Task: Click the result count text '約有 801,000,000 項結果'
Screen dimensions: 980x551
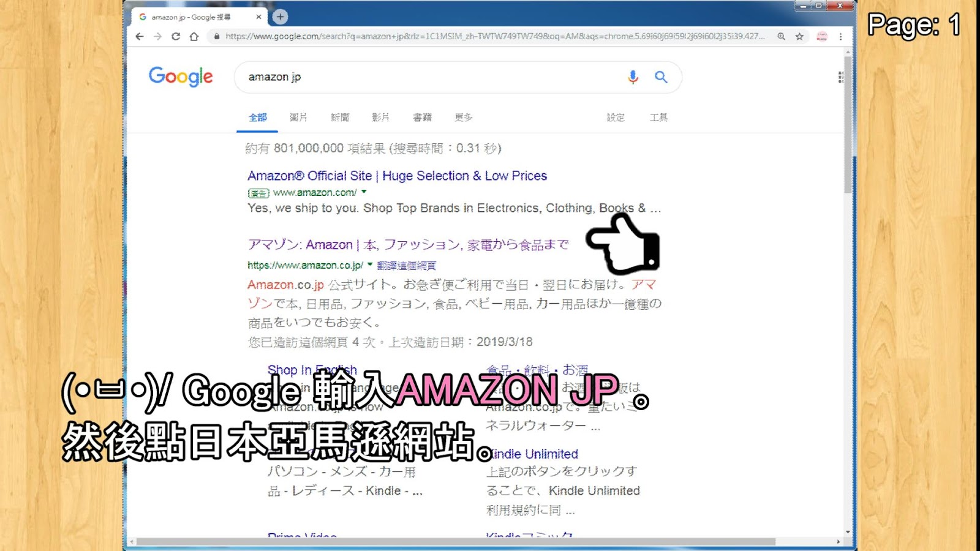Action: pyautogui.click(x=315, y=148)
